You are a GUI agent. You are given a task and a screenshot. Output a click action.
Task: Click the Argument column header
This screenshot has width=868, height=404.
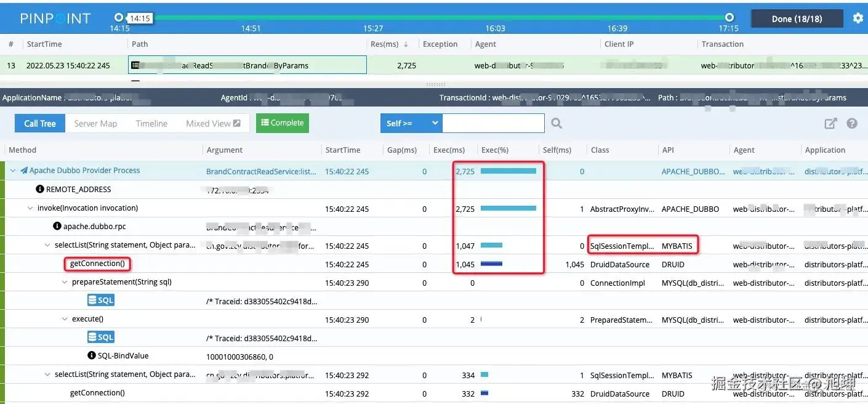pos(225,150)
